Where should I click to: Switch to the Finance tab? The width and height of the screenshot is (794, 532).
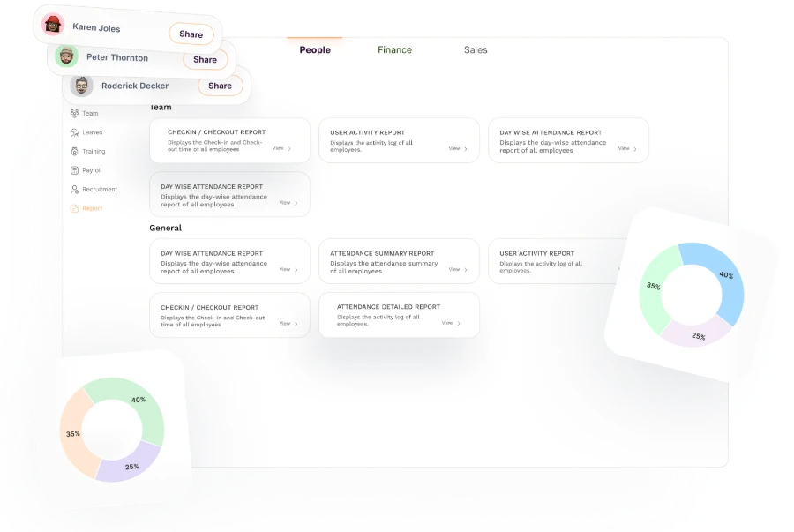click(x=395, y=49)
